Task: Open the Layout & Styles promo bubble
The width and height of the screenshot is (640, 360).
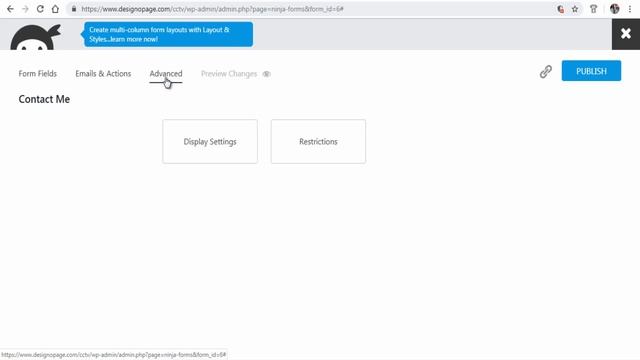Action: (x=168, y=34)
